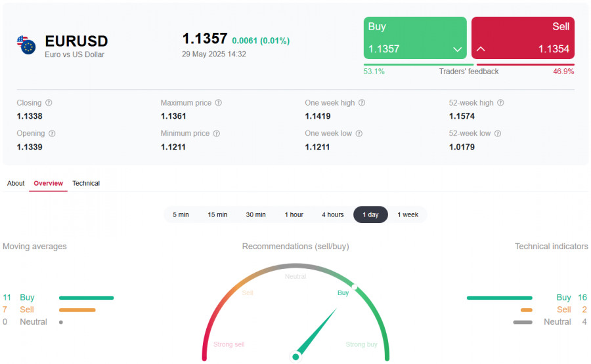
Task: Click info icon beside One week high
Action: coord(361,102)
